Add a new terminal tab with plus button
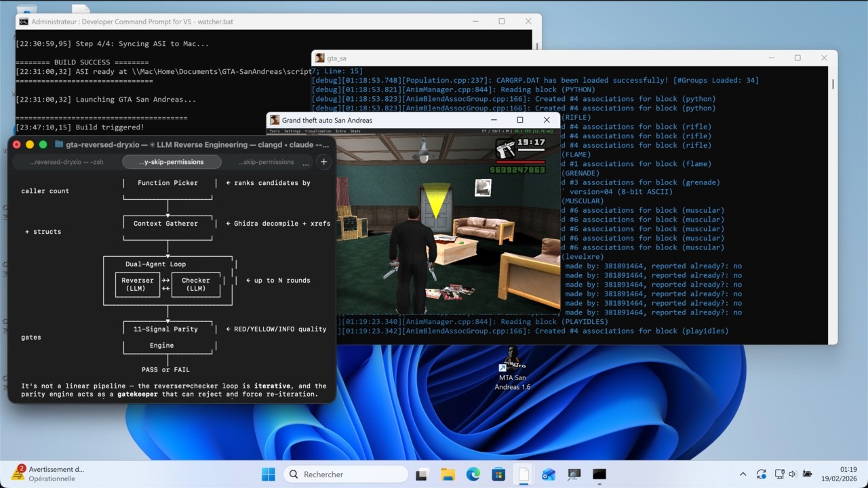868x488 pixels. [323, 162]
